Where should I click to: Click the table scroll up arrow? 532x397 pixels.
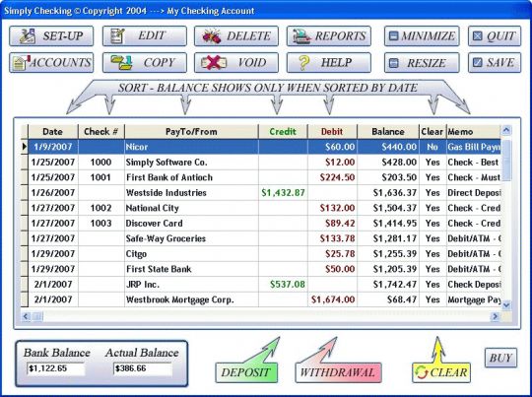[506, 130]
